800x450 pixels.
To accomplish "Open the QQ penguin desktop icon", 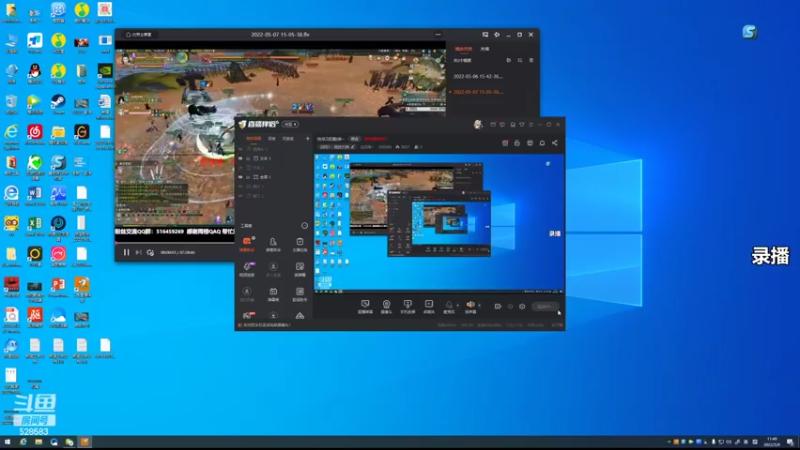I will pyautogui.click(x=35, y=73).
